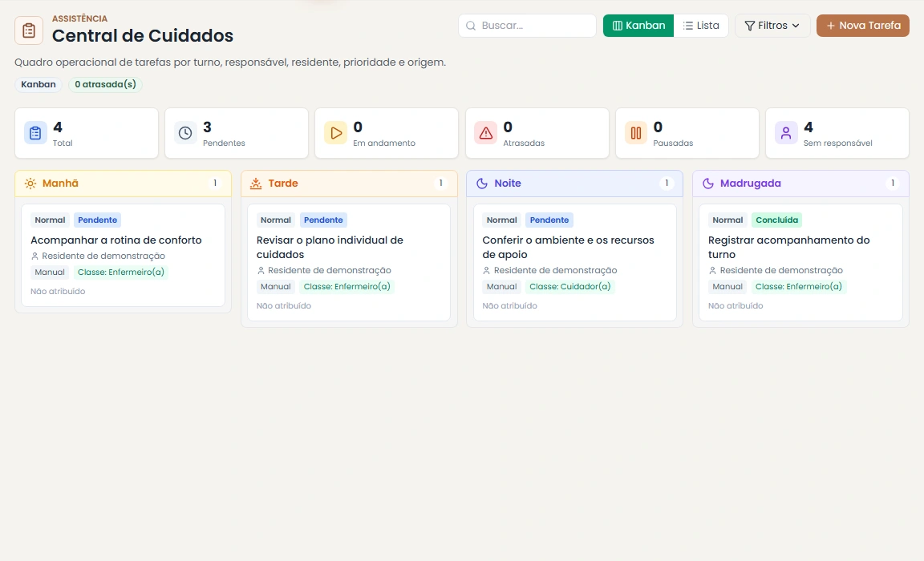Click the Pendentes clock icon

click(x=185, y=133)
